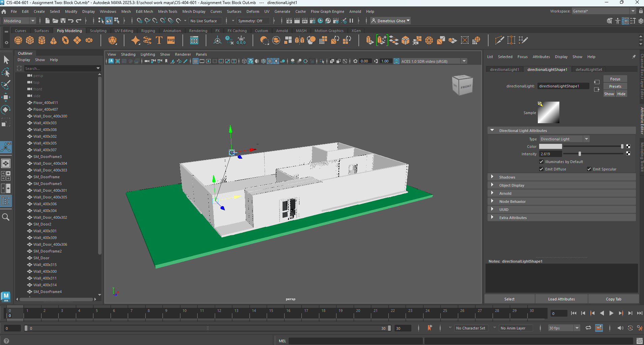Switch to the defaultLightSet tab
Image resolution: width=644 pixels, height=345 pixels.
pyautogui.click(x=589, y=69)
